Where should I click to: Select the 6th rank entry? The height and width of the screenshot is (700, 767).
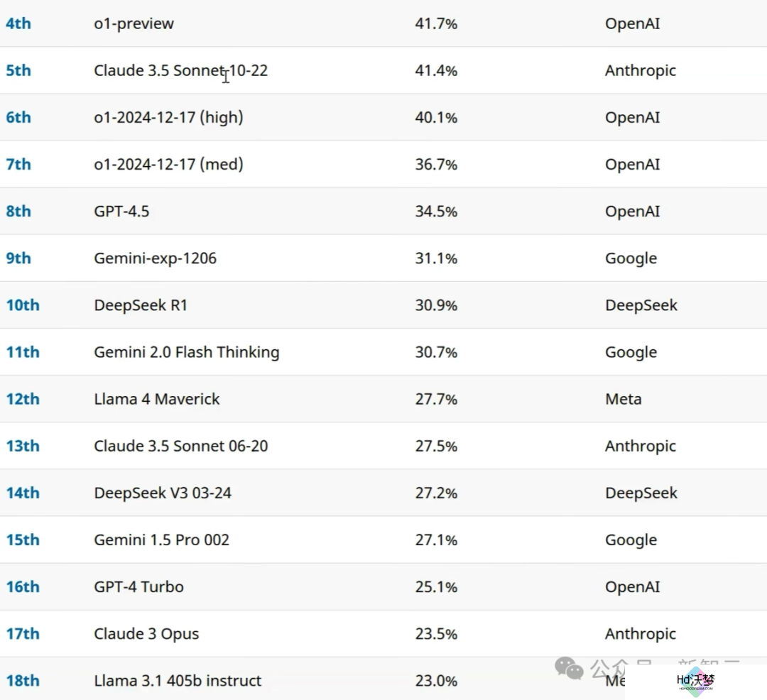(18, 117)
